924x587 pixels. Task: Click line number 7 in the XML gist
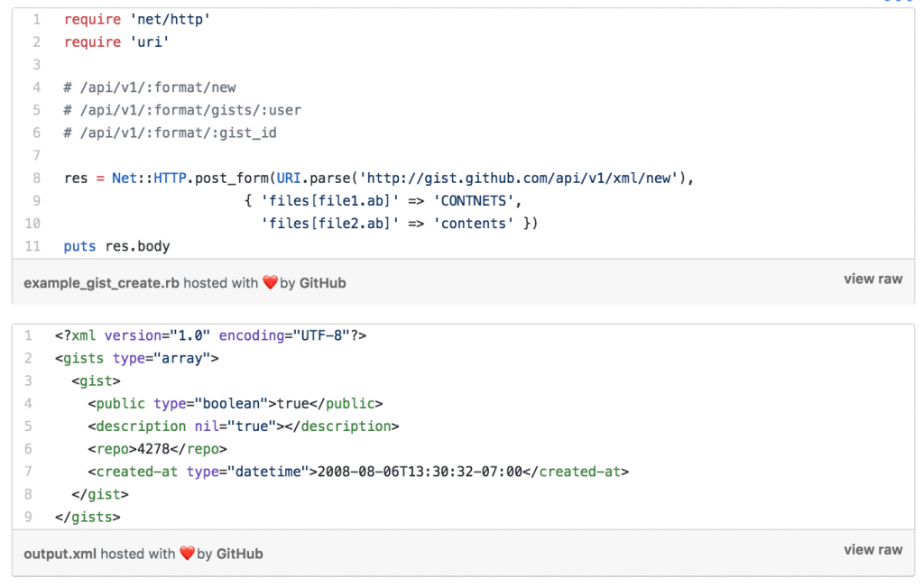pyautogui.click(x=28, y=472)
